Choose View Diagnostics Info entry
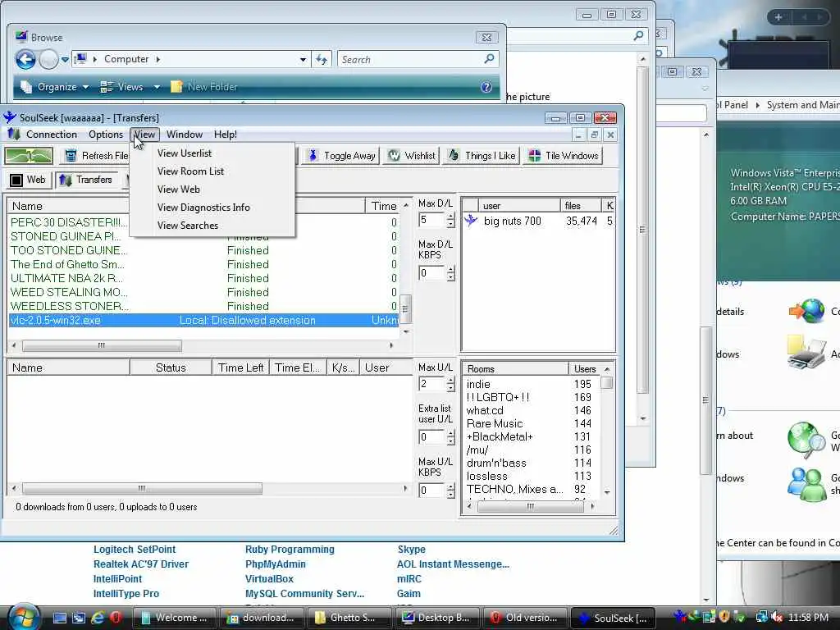Viewport: 840px width, 630px height. click(x=203, y=208)
